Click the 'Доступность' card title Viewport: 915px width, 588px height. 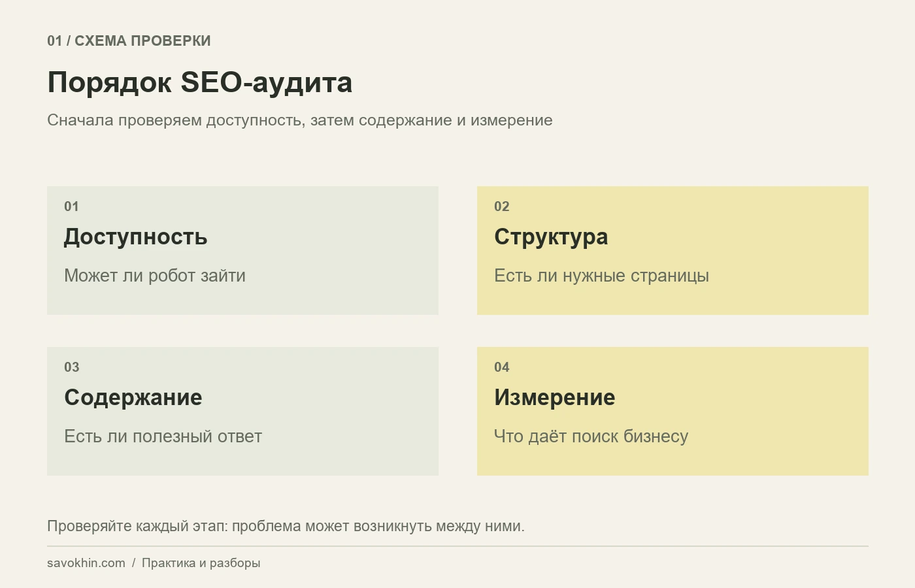click(x=136, y=237)
